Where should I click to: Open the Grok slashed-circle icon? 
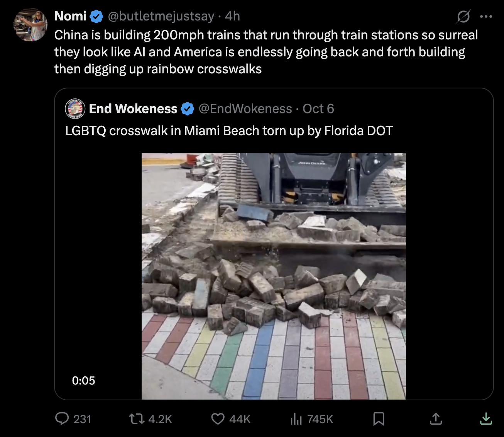coord(463,17)
